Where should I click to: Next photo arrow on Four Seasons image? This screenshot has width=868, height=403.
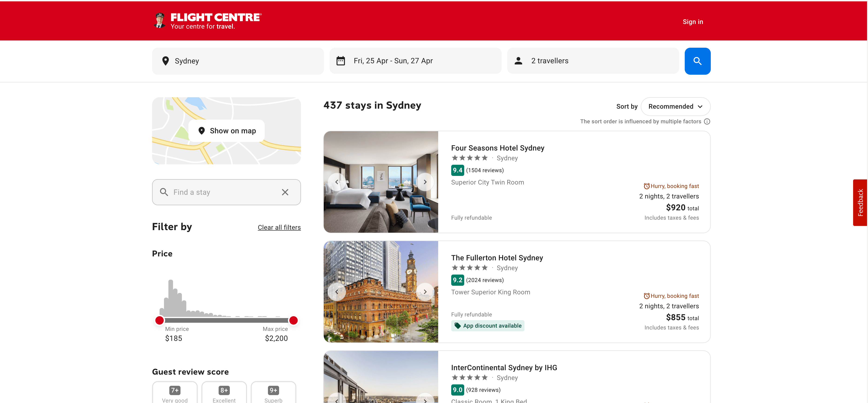425,182
